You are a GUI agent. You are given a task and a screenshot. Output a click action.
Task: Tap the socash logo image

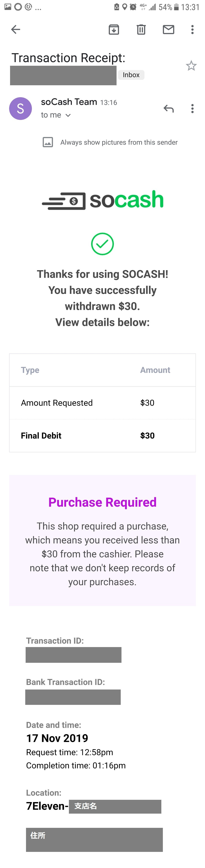tap(103, 200)
